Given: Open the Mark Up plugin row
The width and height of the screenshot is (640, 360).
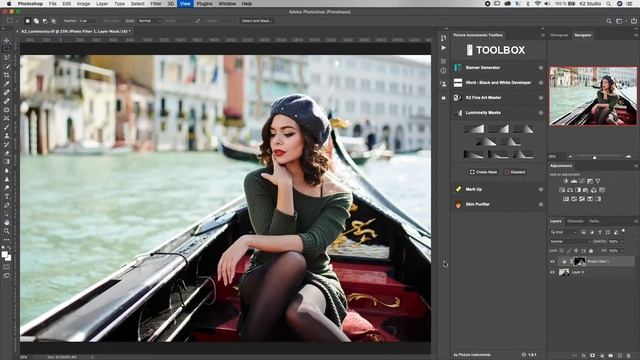Looking at the screenshot, I should click(x=498, y=189).
